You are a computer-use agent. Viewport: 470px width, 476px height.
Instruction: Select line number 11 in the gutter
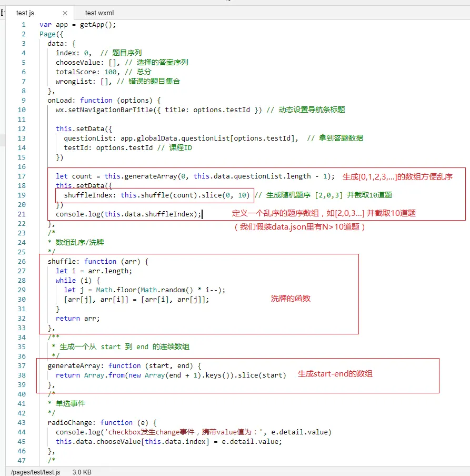22,120
